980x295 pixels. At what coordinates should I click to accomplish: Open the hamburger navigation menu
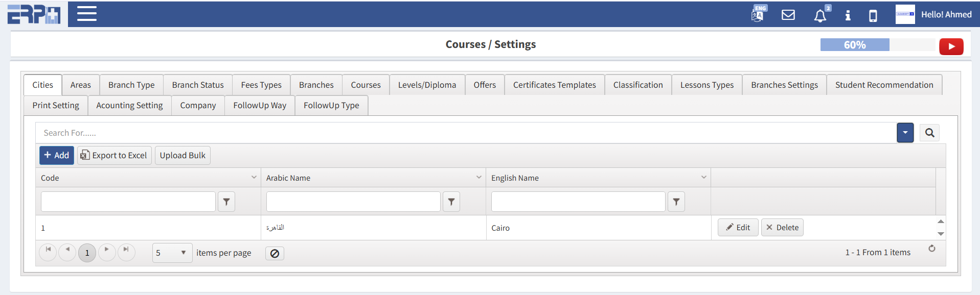tap(87, 14)
